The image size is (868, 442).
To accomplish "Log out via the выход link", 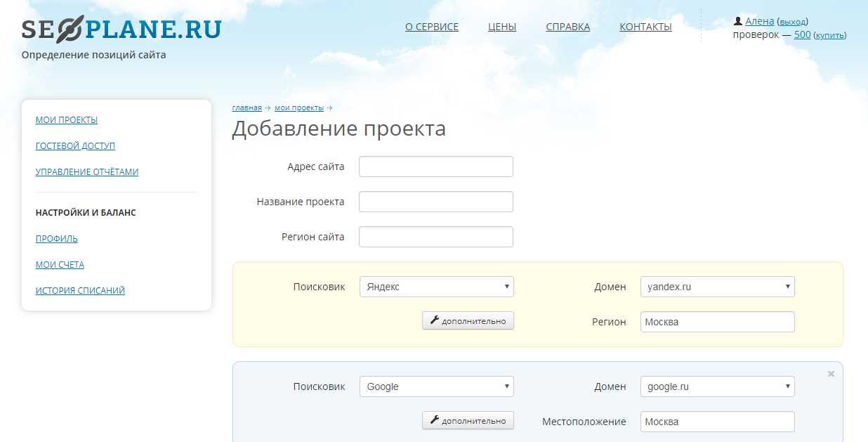I will click(794, 20).
